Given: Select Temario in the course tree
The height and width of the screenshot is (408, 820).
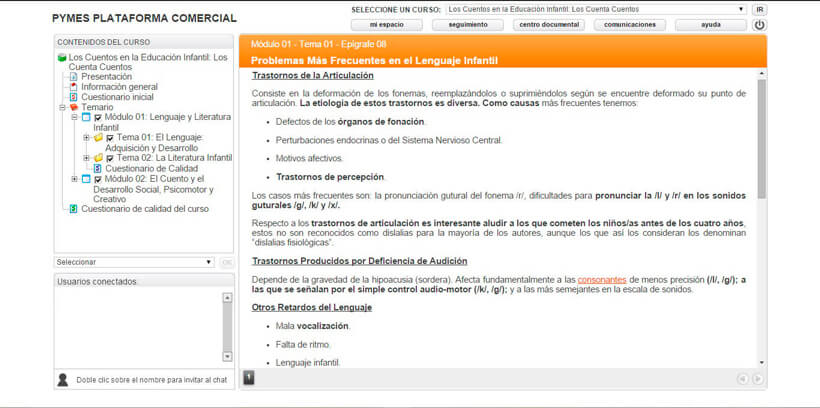Looking at the screenshot, I should click(97, 107).
